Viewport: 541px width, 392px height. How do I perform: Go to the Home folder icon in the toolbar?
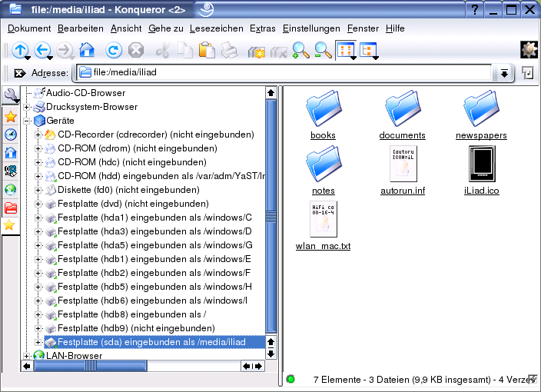87,51
